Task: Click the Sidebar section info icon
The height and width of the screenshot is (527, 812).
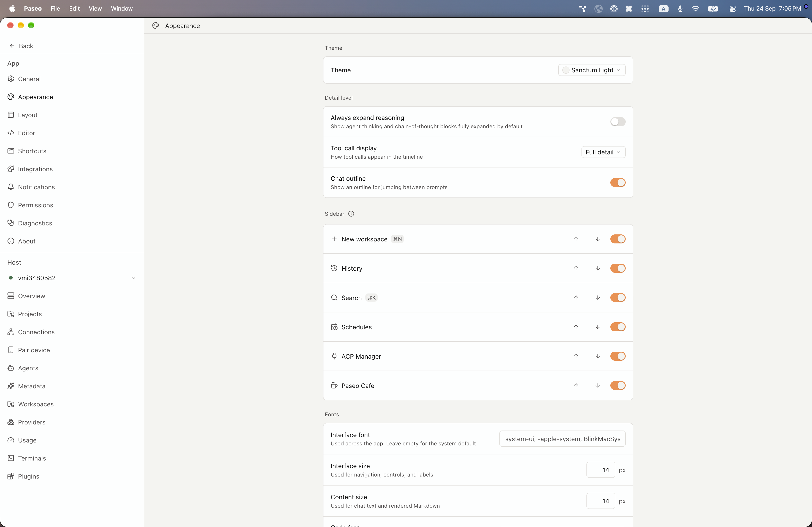Action: 351,214
